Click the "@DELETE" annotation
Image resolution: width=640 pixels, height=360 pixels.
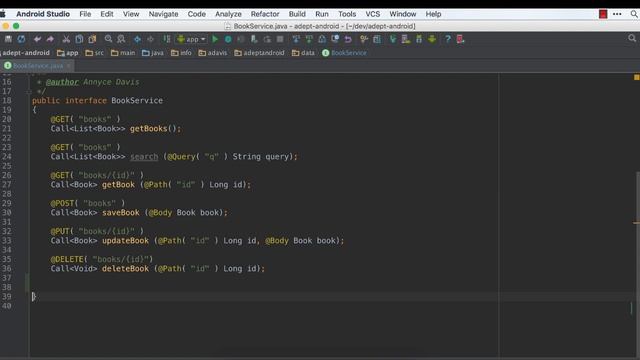tap(67, 259)
